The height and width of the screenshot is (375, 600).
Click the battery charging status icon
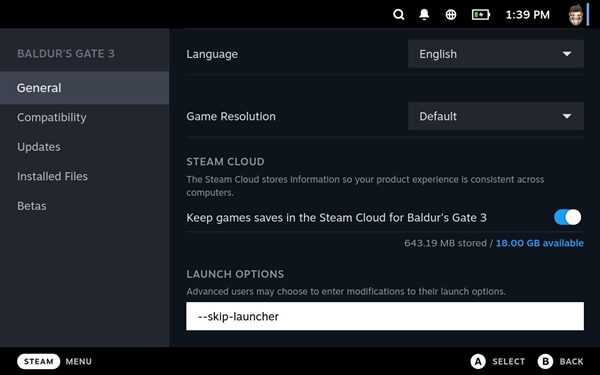coord(481,15)
